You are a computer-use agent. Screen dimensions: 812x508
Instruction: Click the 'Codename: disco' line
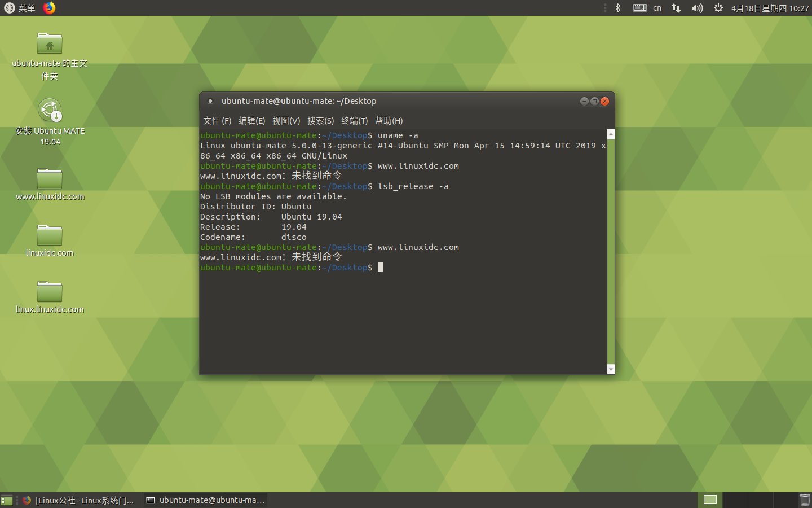pyautogui.click(x=253, y=237)
